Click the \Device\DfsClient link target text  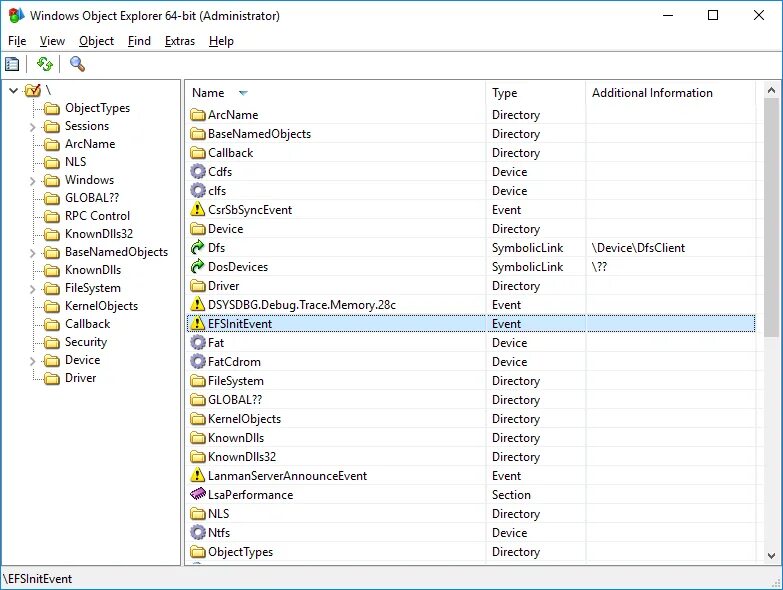click(638, 248)
